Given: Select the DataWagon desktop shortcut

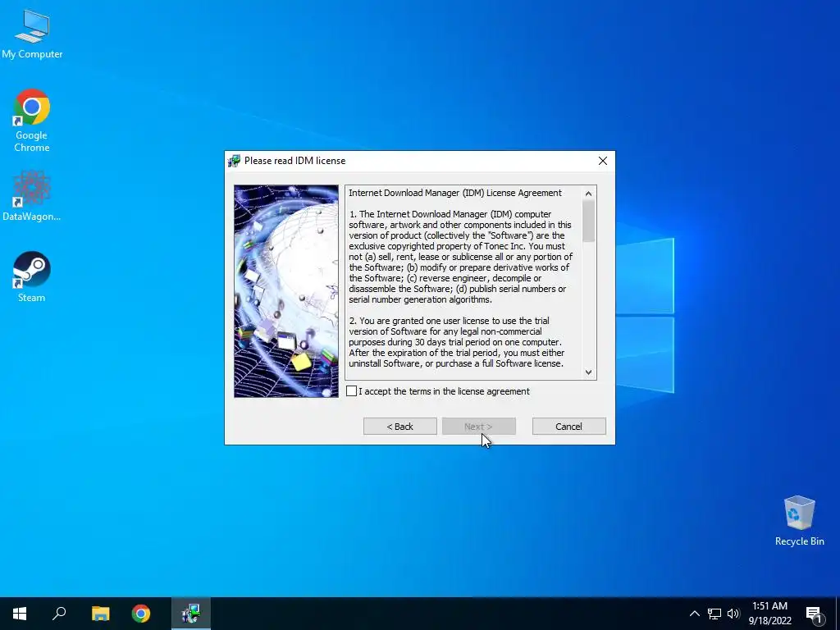Looking at the screenshot, I should click(32, 196).
